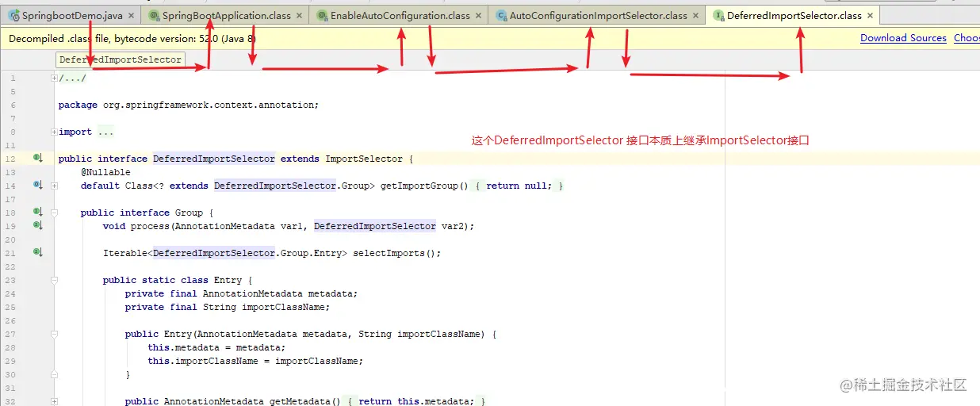Click 'private final String importClassName;' line

click(x=228, y=307)
